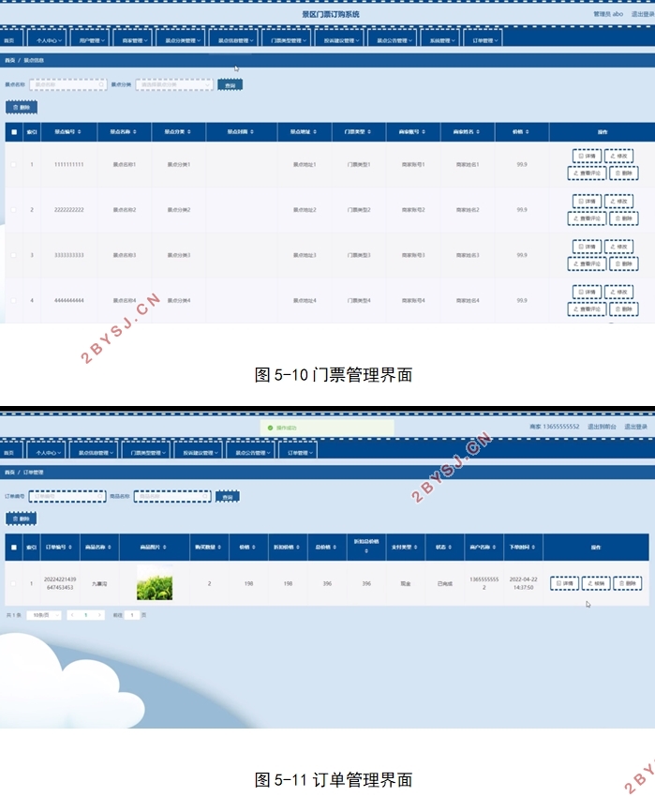Click bulk 删除 button above ticket table
This screenshot has width=655, height=812.
pos(22,107)
